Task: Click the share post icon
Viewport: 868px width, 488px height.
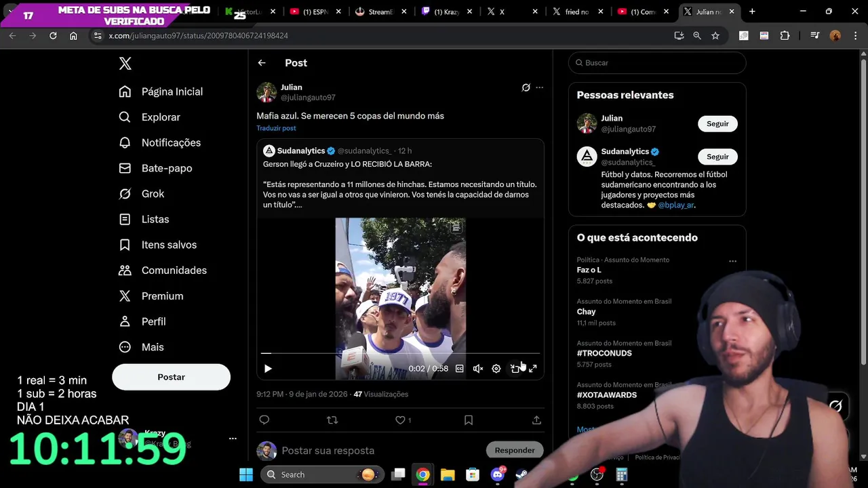Action: pos(536,420)
